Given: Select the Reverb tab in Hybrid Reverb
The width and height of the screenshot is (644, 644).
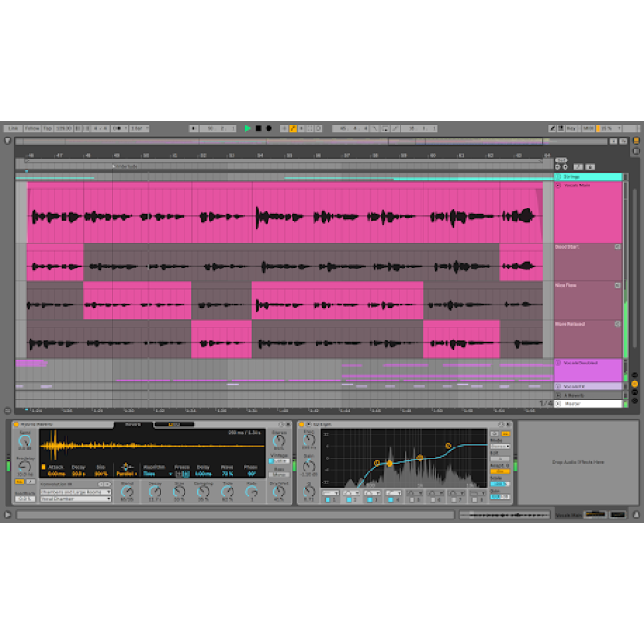Looking at the screenshot, I should [x=133, y=424].
